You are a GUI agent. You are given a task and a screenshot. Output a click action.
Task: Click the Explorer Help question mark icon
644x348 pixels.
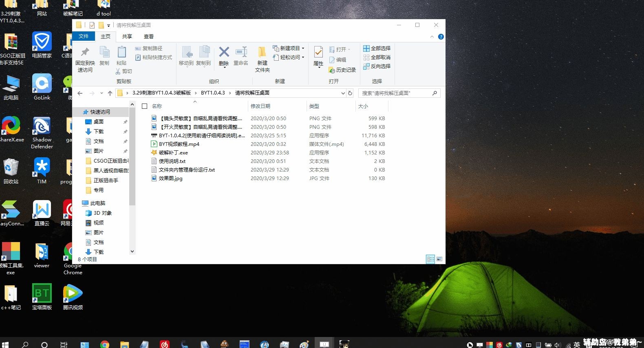click(441, 37)
